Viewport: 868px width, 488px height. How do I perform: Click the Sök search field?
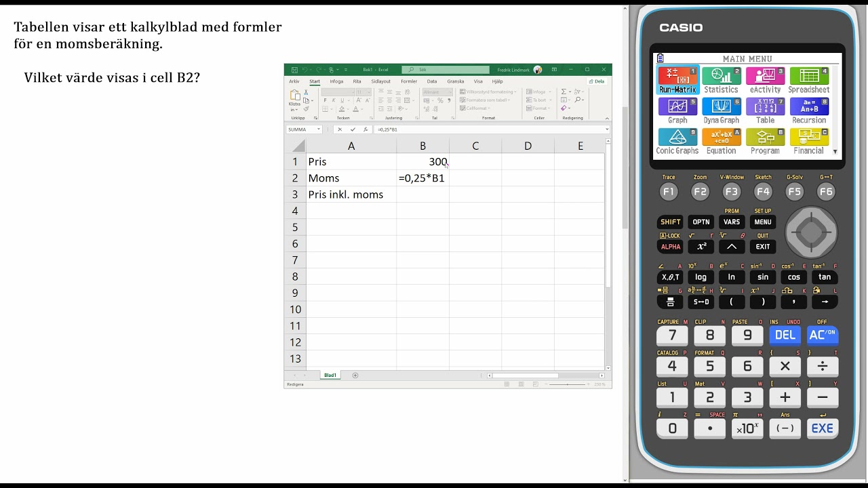(446, 69)
